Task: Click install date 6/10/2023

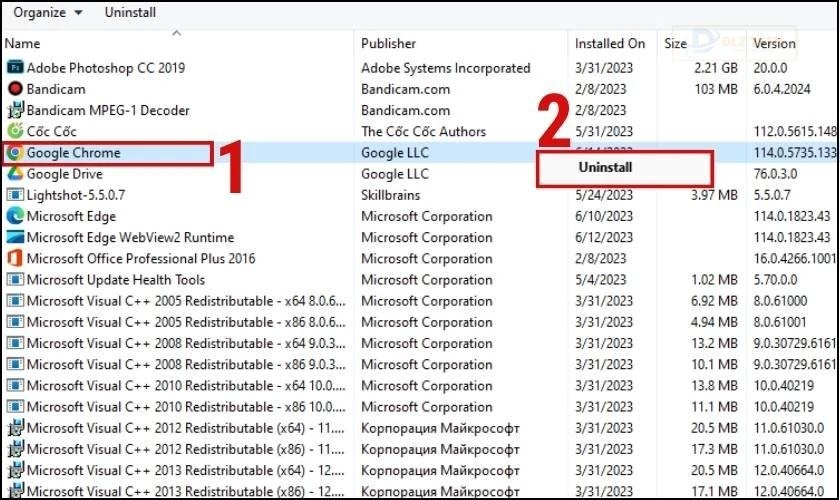Action: click(604, 216)
